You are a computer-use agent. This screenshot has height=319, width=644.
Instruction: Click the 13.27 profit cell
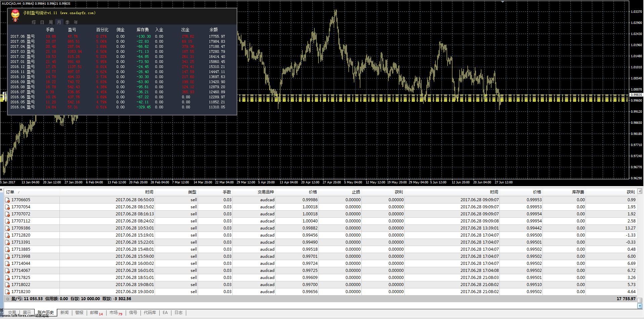(x=630, y=228)
